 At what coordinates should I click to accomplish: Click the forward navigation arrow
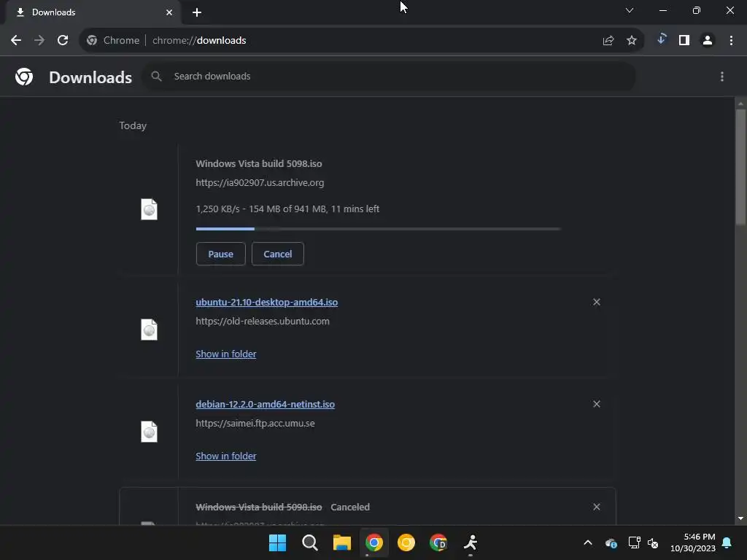tap(39, 41)
